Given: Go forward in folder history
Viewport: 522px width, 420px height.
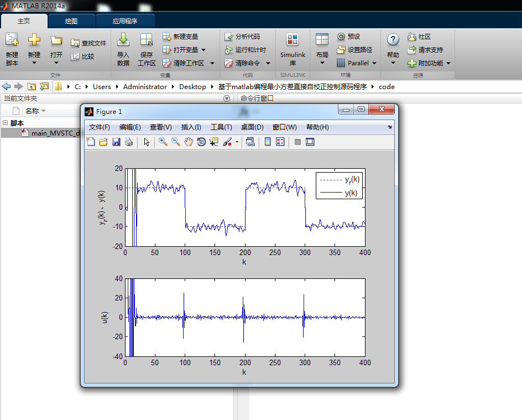Looking at the screenshot, I should [19, 86].
